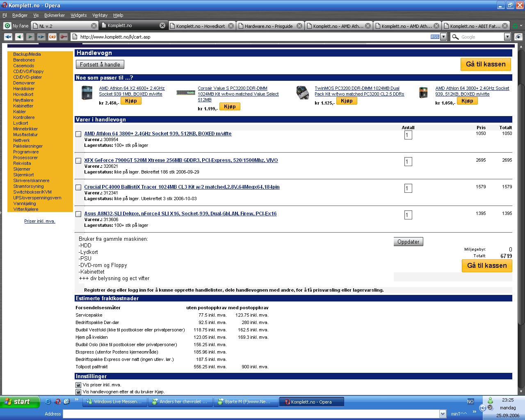This screenshot has width=525, height=420.
Task: Open the Bokmerker menu
Action: (55, 15)
